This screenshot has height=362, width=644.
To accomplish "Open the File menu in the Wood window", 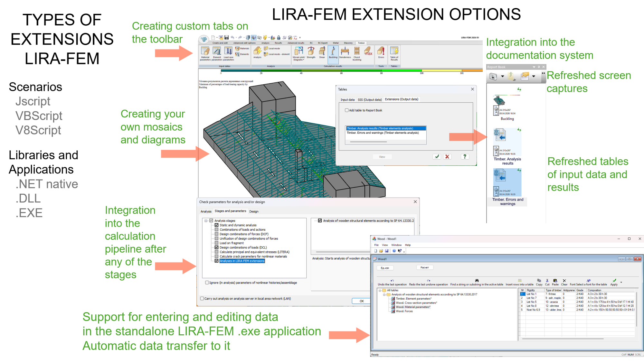I will click(376, 245).
